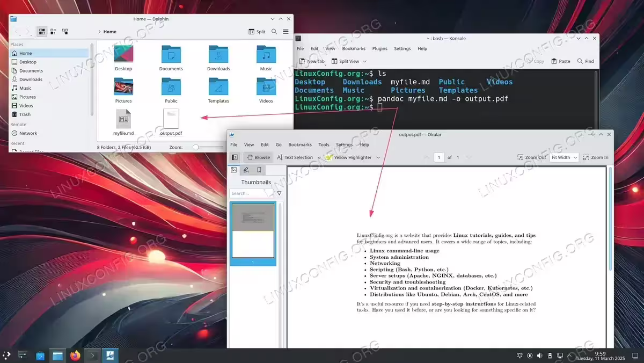Show the Okular Thumbnails panel tab
Screen dimensions: 644x363
233,170
